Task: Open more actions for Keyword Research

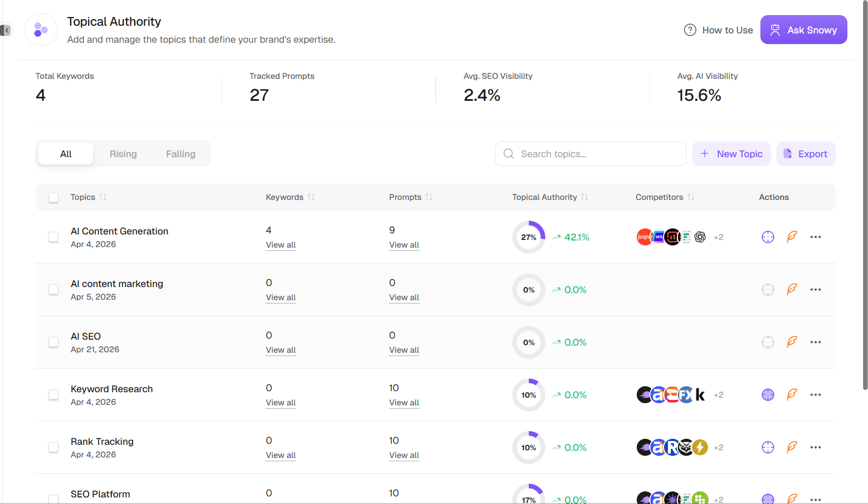Action: (x=815, y=394)
